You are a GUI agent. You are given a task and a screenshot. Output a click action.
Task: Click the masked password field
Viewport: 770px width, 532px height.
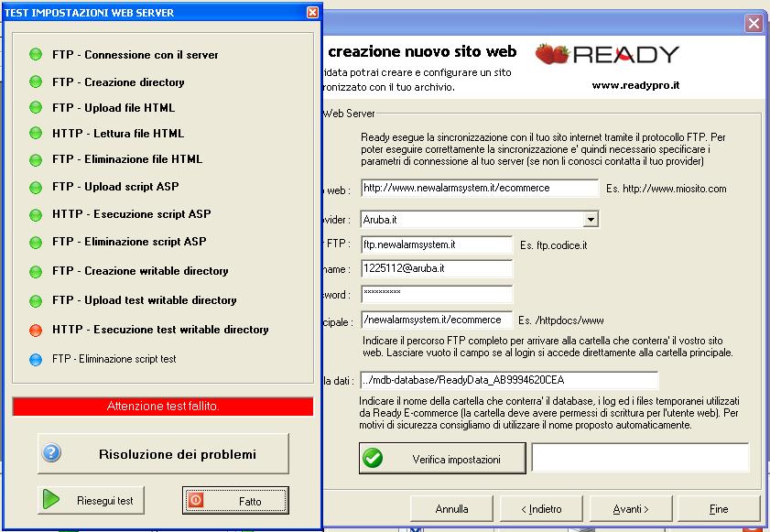point(437,294)
